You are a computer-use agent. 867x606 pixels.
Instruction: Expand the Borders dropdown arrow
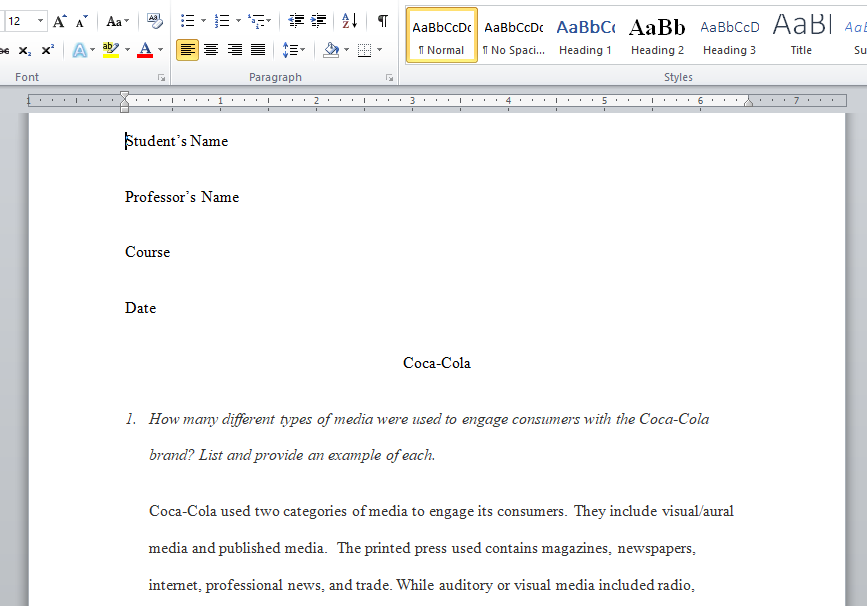tap(379, 50)
